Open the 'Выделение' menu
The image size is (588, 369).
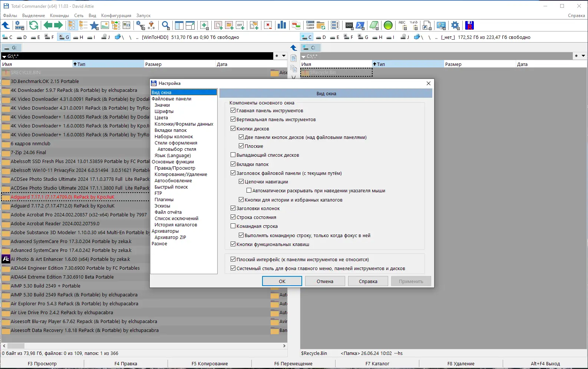coord(34,16)
